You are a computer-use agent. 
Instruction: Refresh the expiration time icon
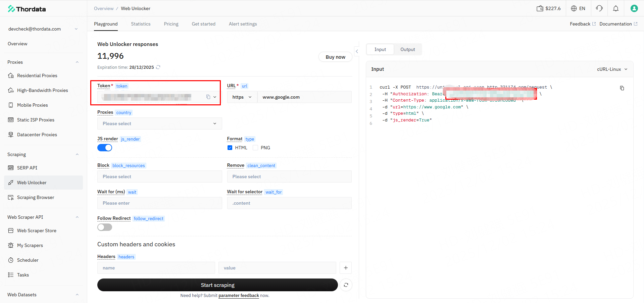point(158,67)
